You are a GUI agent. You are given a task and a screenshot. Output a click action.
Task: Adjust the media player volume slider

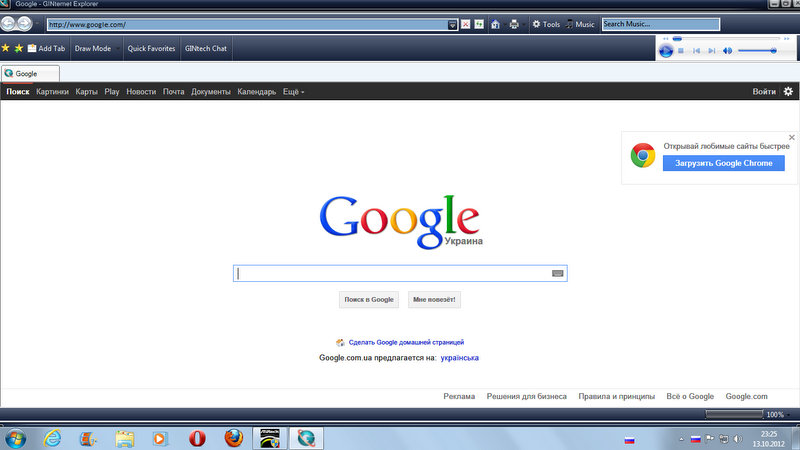pos(757,51)
